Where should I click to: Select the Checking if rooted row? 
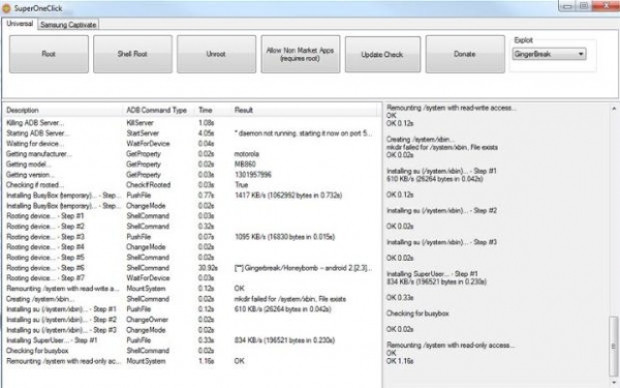coord(190,185)
